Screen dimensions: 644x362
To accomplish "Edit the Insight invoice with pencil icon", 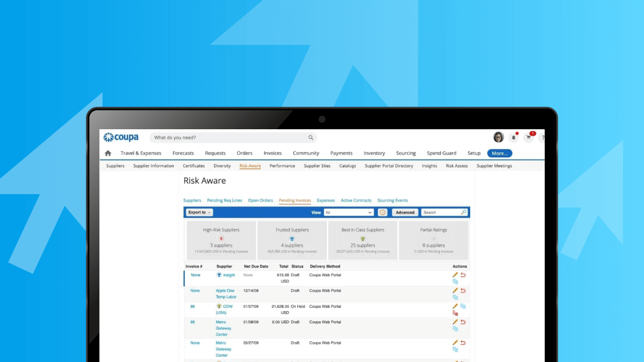I will point(455,275).
